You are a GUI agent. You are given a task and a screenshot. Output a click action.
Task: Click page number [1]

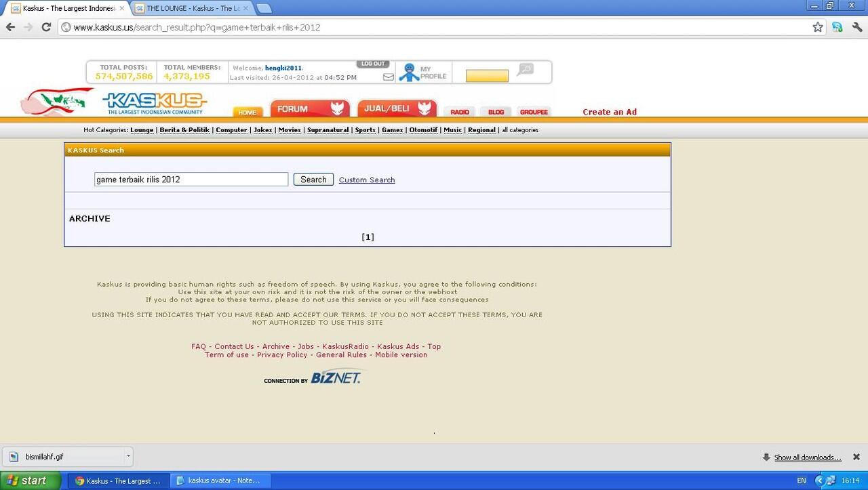pos(368,237)
